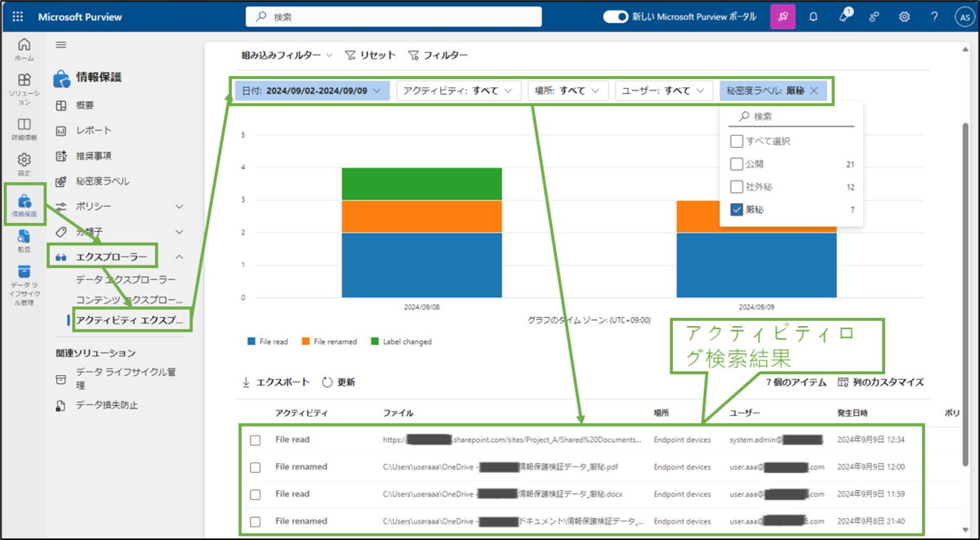This screenshot has height=540, width=980.
Task: Click the green Label changed bar segment
Action: click(422, 184)
